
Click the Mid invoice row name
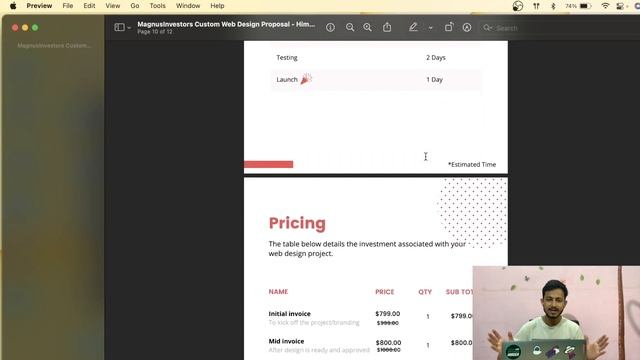tap(286, 341)
